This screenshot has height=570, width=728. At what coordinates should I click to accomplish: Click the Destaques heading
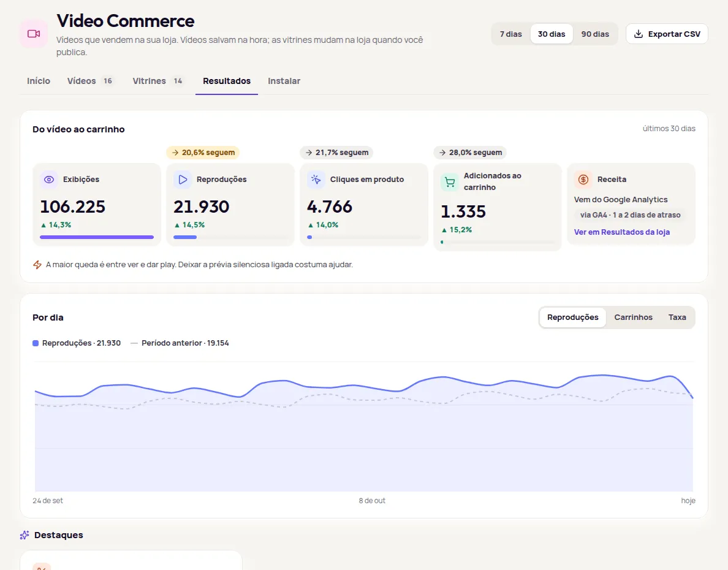58,535
